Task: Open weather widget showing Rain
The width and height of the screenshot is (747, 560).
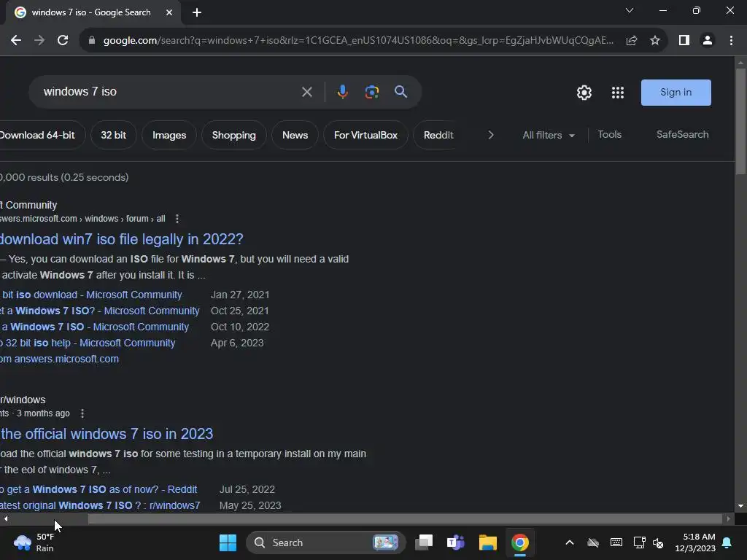Action: tap(34, 542)
